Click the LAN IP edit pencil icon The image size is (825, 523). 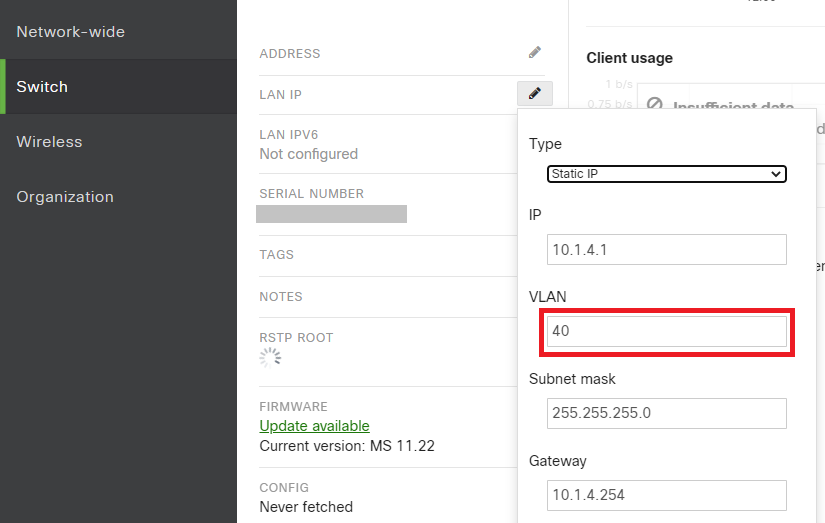tap(535, 94)
